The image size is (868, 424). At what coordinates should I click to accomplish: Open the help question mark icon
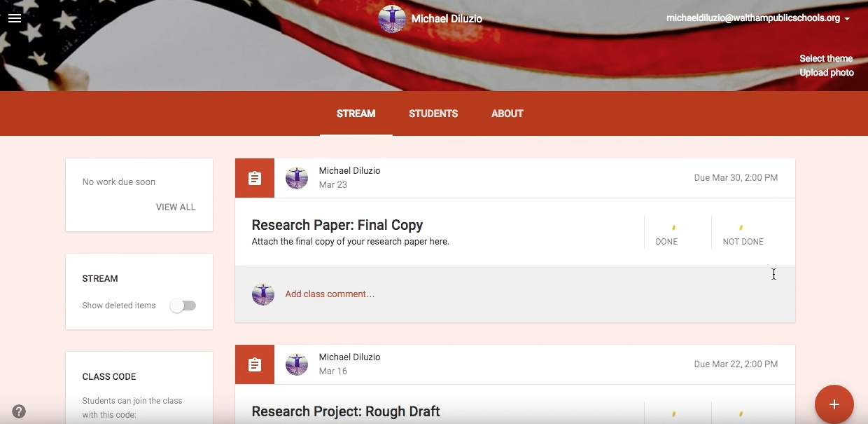point(19,411)
